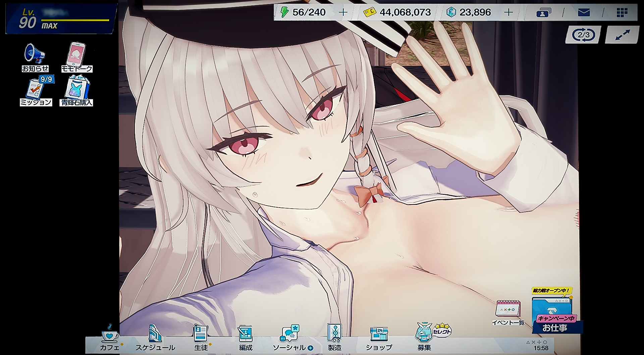Click the 総力戦オープン中! raid banner label
Image resolution: width=644 pixels, height=355 pixels.
click(x=551, y=291)
